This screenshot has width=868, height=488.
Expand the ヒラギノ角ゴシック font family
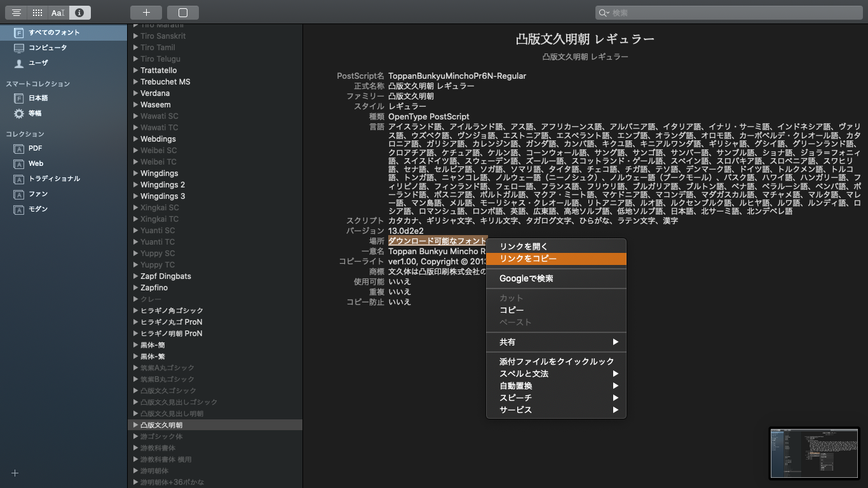pyautogui.click(x=136, y=311)
